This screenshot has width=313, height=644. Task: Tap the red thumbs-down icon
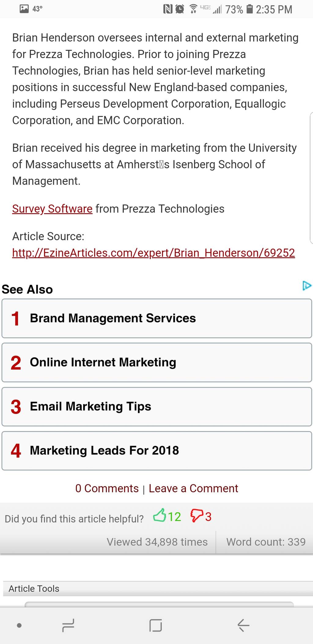pos(197,516)
